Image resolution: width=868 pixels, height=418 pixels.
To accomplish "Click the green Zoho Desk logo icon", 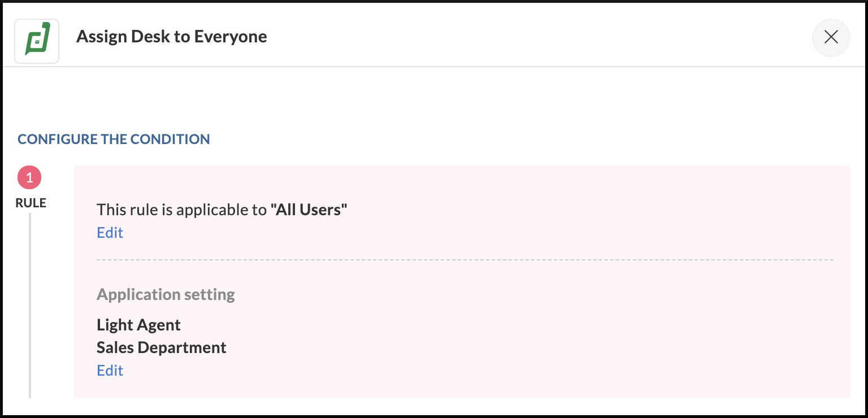I will 37,41.
